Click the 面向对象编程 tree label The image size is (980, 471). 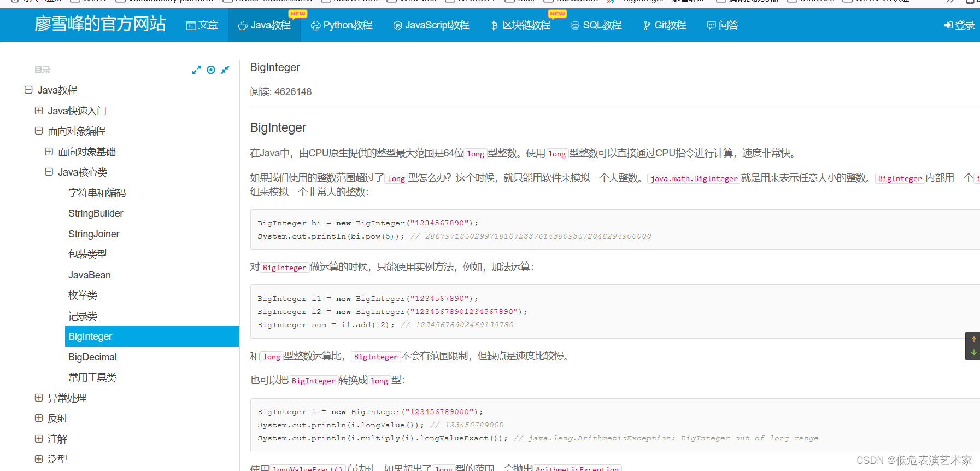[77, 131]
